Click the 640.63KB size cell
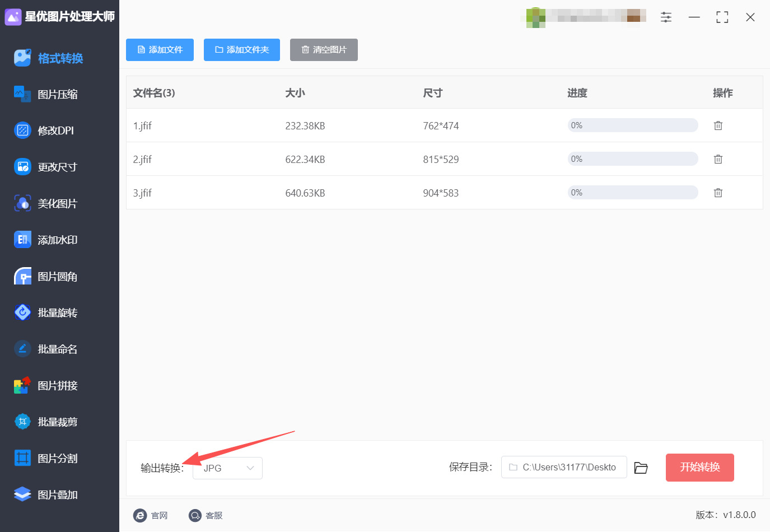This screenshot has width=770, height=532. pos(305,193)
